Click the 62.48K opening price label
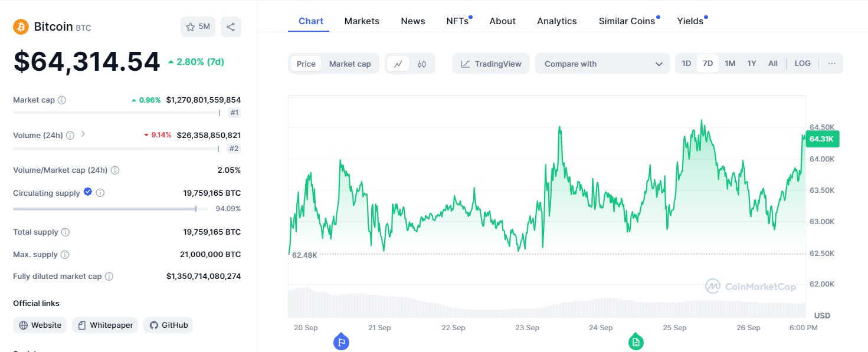Screen dimensions: 868x352 [x=304, y=255]
